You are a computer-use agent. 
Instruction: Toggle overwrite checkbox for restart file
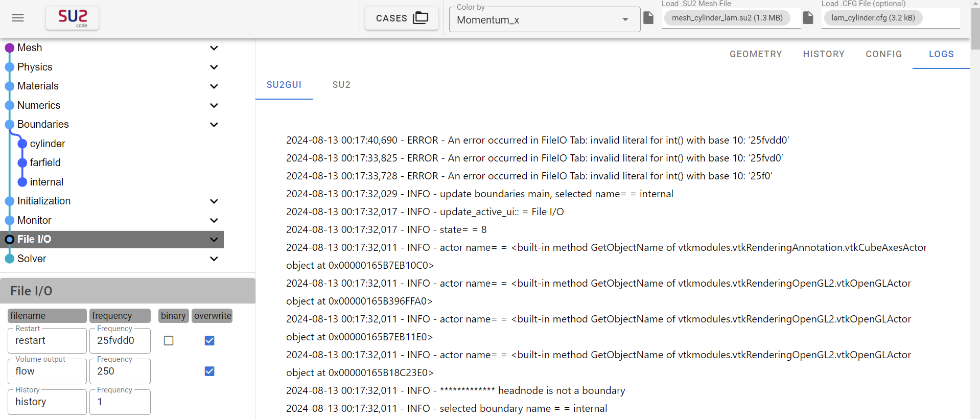tap(209, 340)
